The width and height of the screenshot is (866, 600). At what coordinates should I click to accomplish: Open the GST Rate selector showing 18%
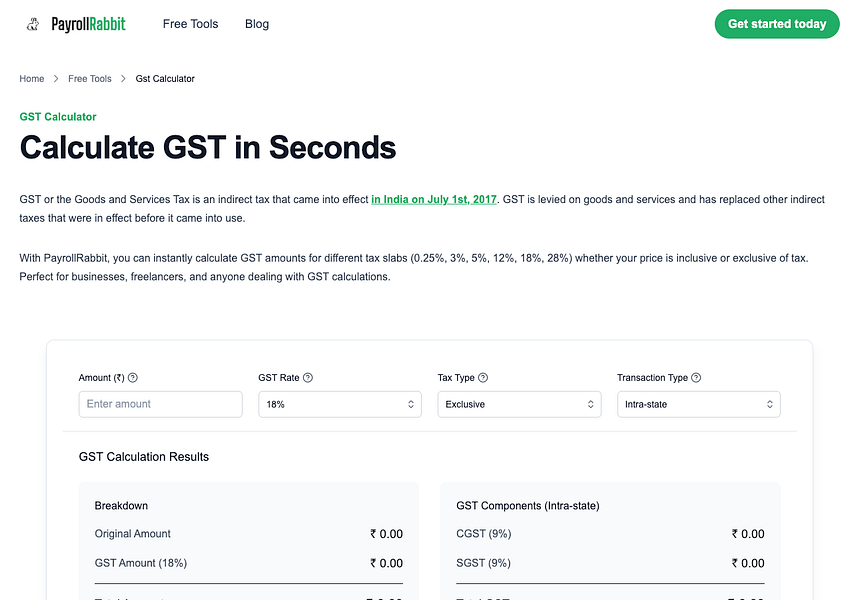(340, 404)
